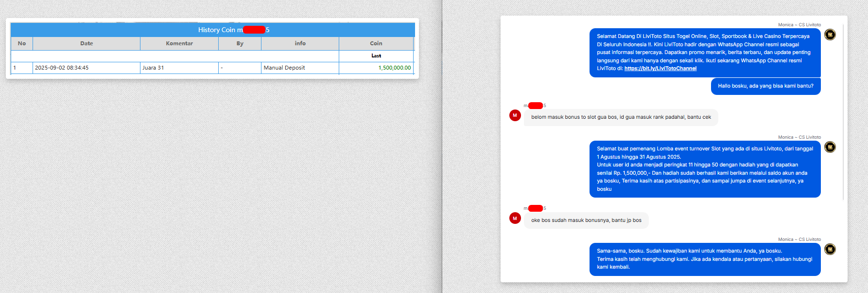Click the 'Komentar' column header
The image size is (868, 293).
(x=179, y=44)
